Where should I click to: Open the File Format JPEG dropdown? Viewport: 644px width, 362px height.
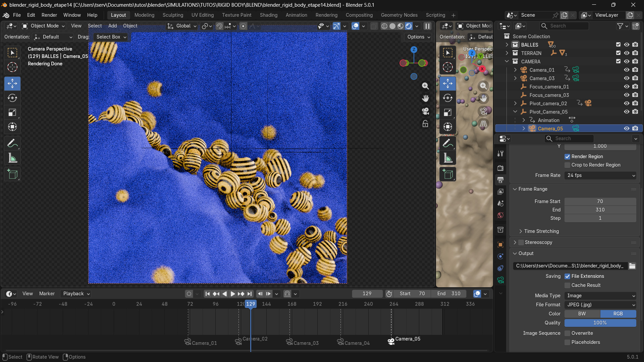point(600,305)
